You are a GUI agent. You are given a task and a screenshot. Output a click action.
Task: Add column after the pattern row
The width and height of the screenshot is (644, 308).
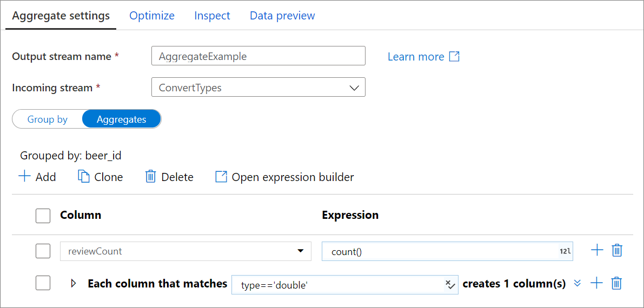tap(596, 283)
